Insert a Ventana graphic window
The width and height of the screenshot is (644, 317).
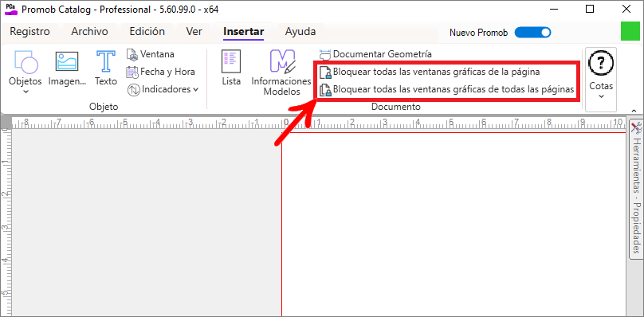pos(151,54)
